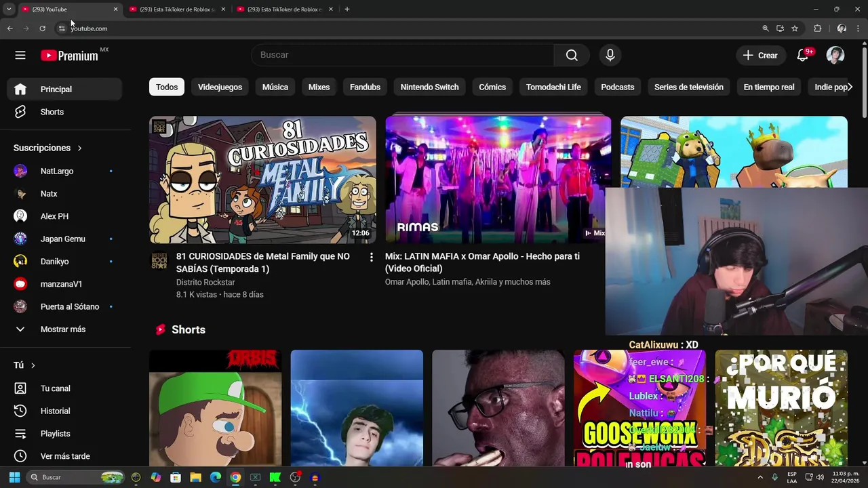The image size is (868, 488).
Task: Open File Explorer from the taskbar
Action: pos(195,477)
